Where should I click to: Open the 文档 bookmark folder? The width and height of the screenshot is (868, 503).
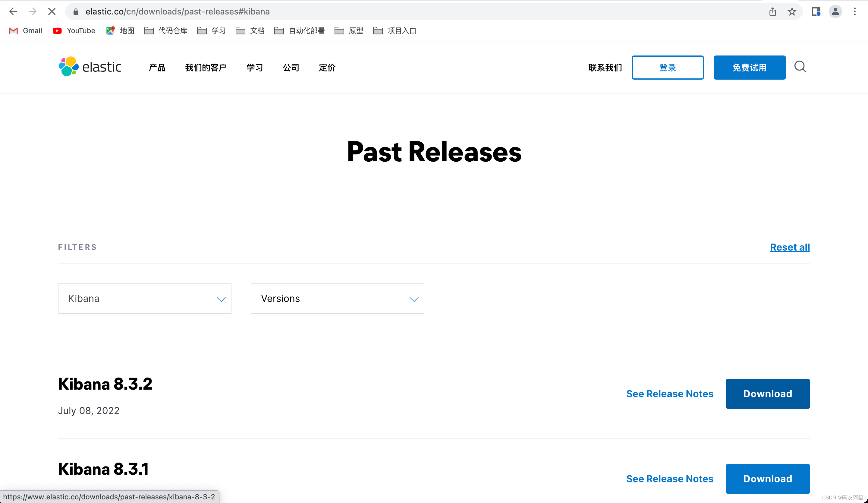pyautogui.click(x=250, y=31)
